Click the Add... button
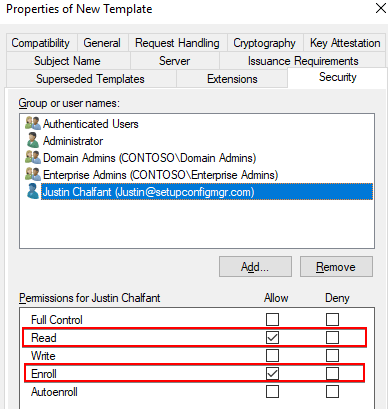This screenshot has width=388, height=409. point(255,267)
